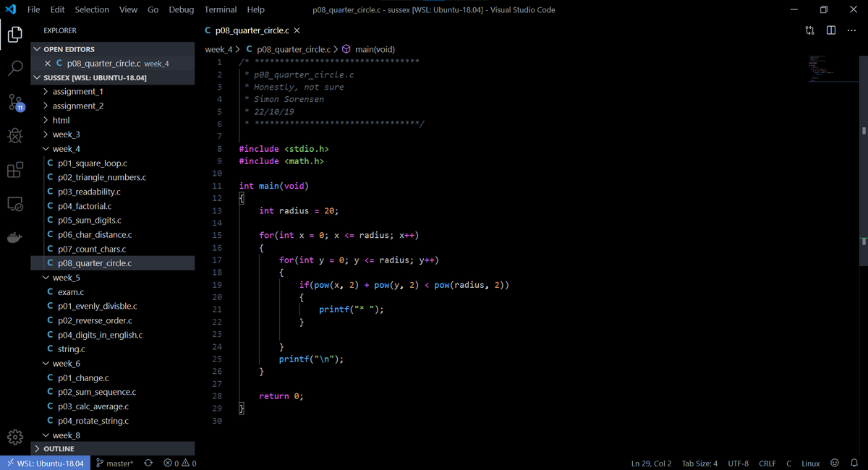
Task: Open the Extensions view
Action: [x=15, y=170]
